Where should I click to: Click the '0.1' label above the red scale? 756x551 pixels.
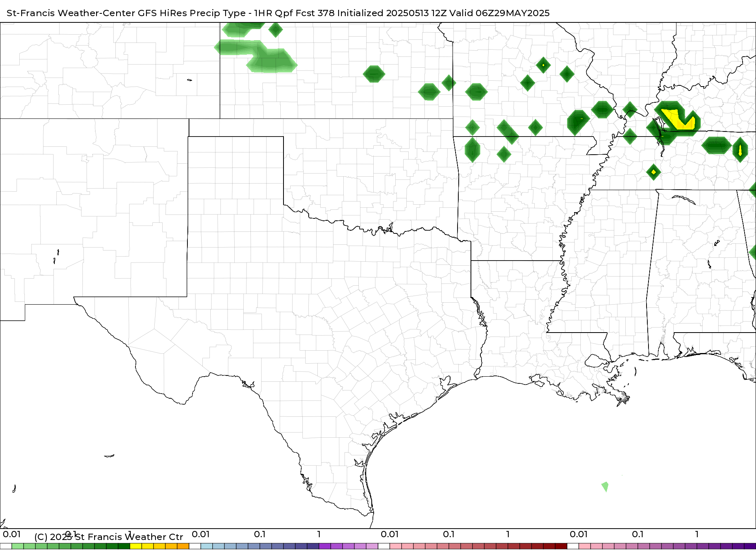pyautogui.click(x=449, y=534)
